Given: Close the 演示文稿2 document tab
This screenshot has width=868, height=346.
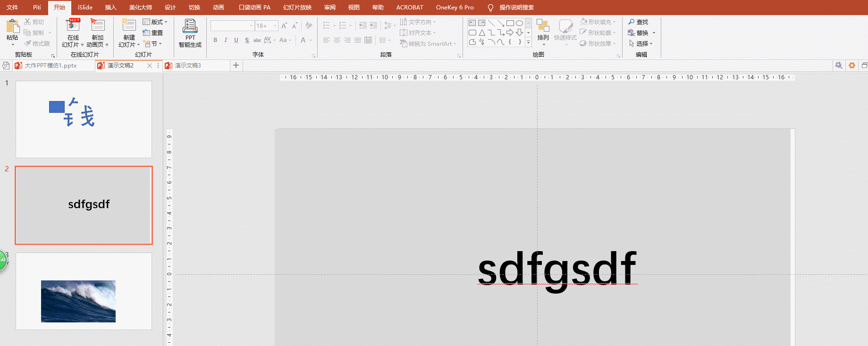Looking at the screenshot, I should (x=150, y=66).
